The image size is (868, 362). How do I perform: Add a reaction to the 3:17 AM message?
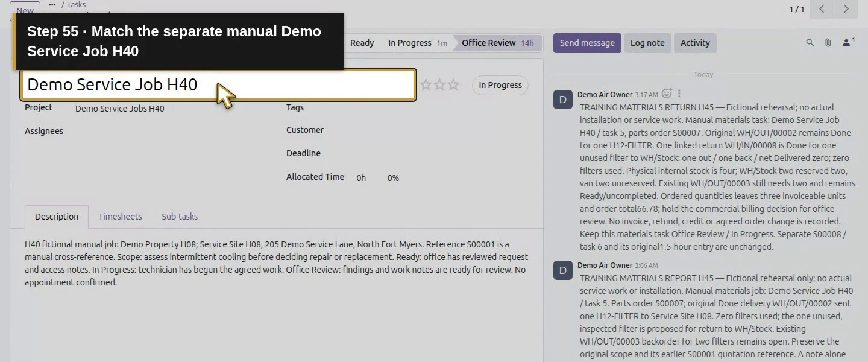[667, 94]
